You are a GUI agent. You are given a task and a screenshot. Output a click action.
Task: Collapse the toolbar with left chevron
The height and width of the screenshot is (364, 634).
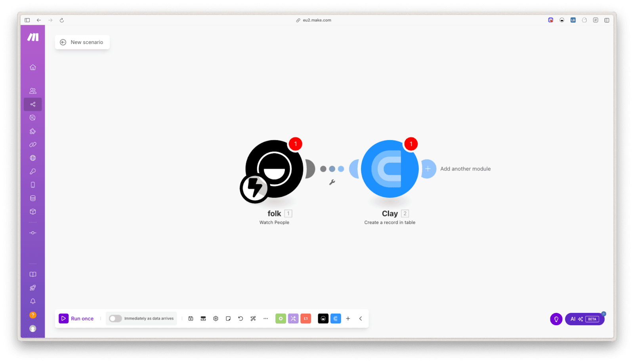pos(361,318)
